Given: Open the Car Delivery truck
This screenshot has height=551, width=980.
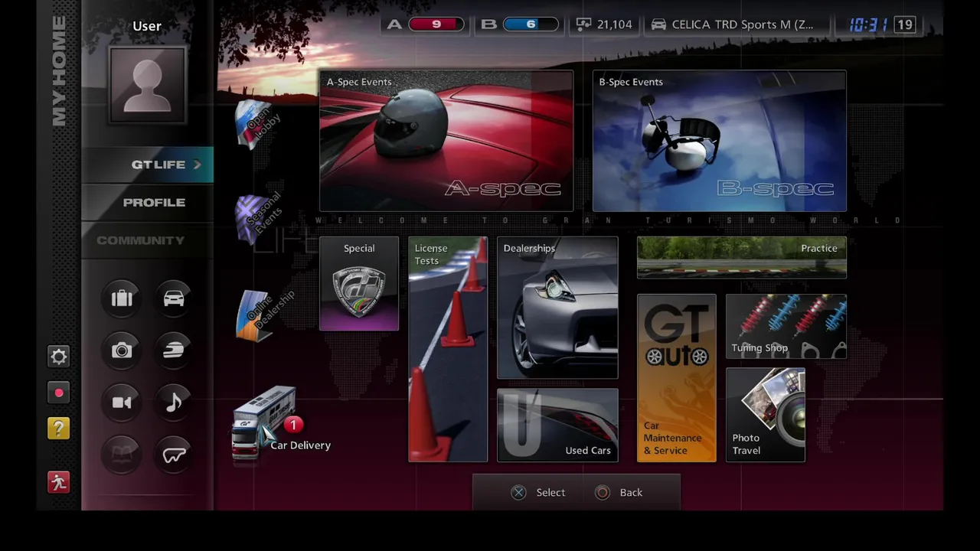Looking at the screenshot, I should click(263, 424).
